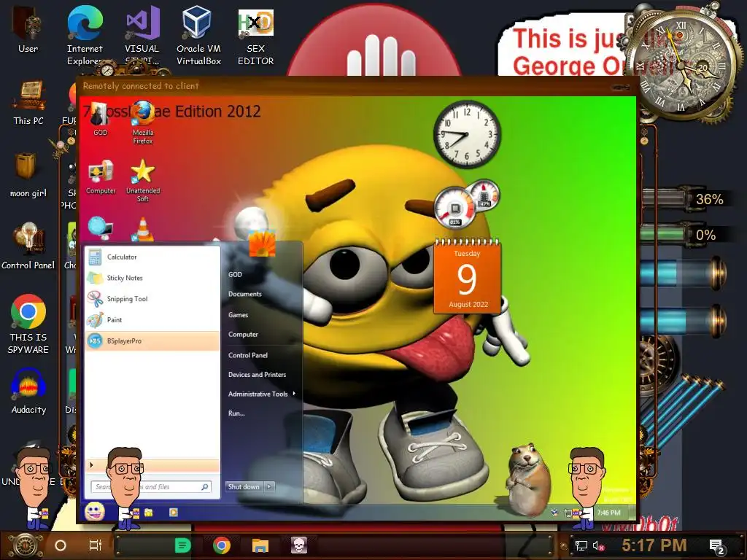Open File Explorer from host taskbar
This screenshot has height=560, width=747.
(260, 545)
